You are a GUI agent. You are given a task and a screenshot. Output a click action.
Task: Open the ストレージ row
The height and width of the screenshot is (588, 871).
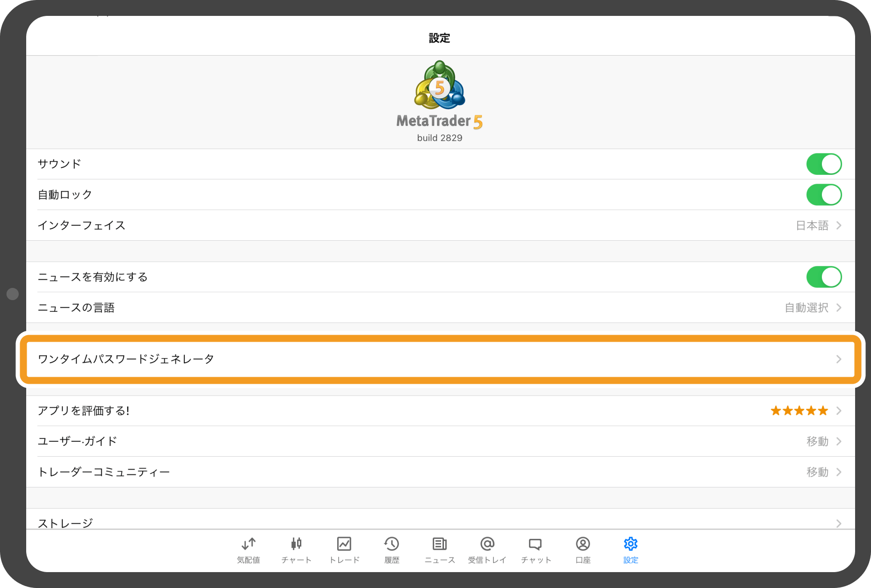tap(441, 520)
